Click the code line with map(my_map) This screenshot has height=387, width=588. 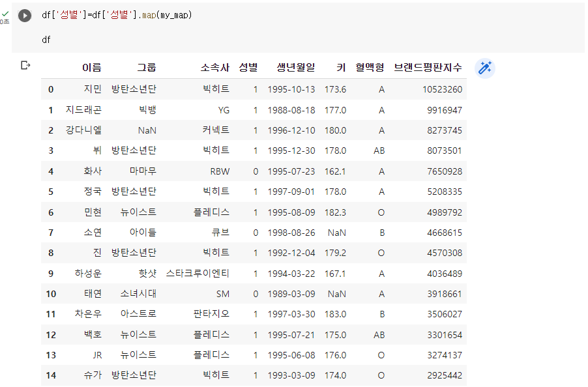[117, 15]
